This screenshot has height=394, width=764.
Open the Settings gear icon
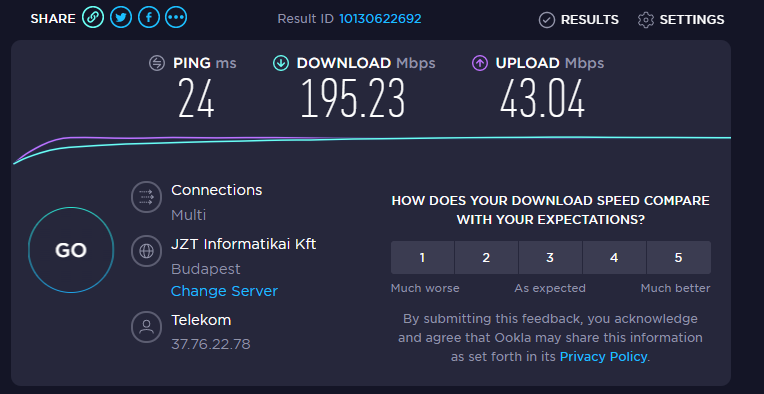click(646, 20)
